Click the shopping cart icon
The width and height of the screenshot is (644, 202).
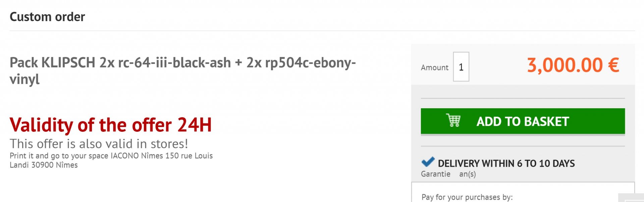point(453,120)
